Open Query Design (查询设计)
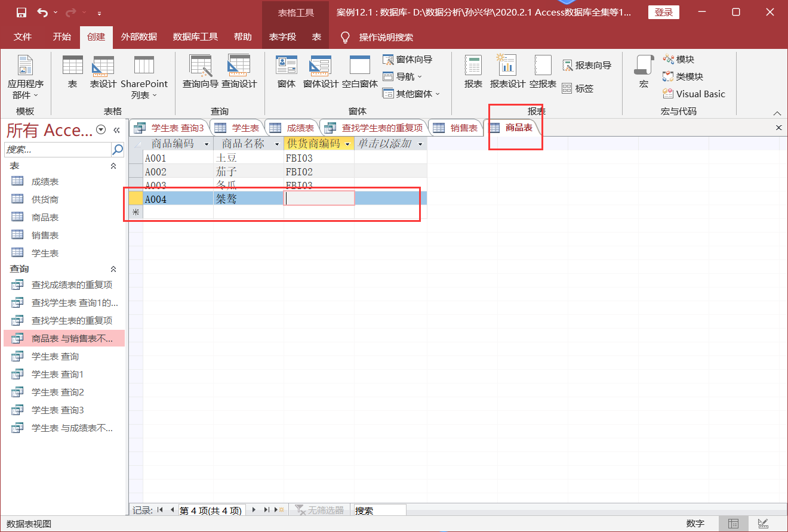Viewport: 788px width, 532px height. coord(239,72)
